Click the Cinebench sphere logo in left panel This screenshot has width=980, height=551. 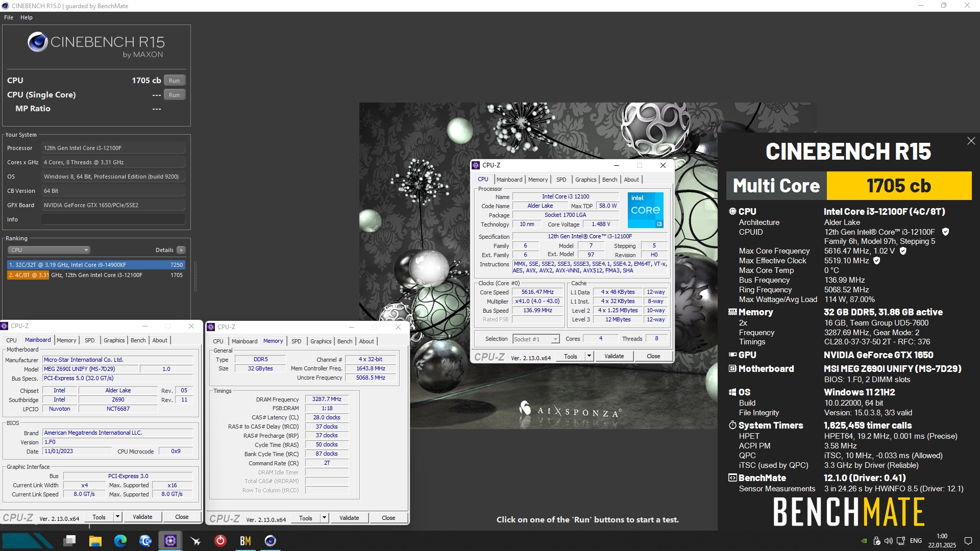click(x=38, y=42)
